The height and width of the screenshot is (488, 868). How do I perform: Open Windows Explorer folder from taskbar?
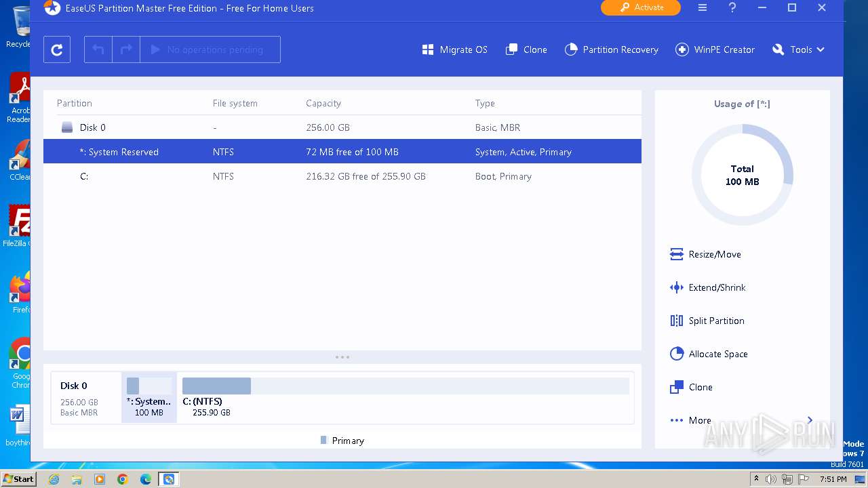click(x=77, y=479)
